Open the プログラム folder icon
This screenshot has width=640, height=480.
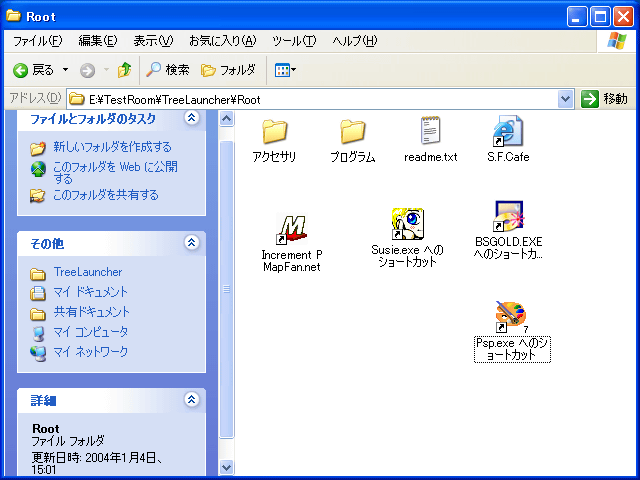pos(353,131)
